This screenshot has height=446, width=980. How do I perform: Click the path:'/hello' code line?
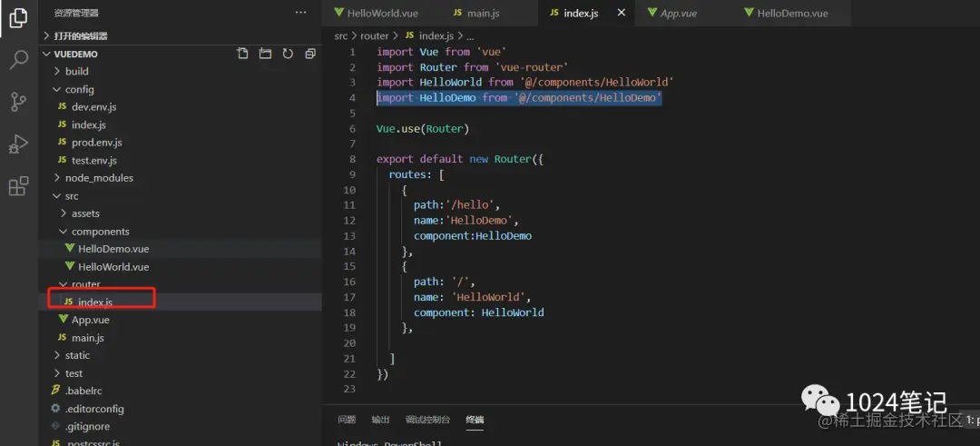(456, 205)
